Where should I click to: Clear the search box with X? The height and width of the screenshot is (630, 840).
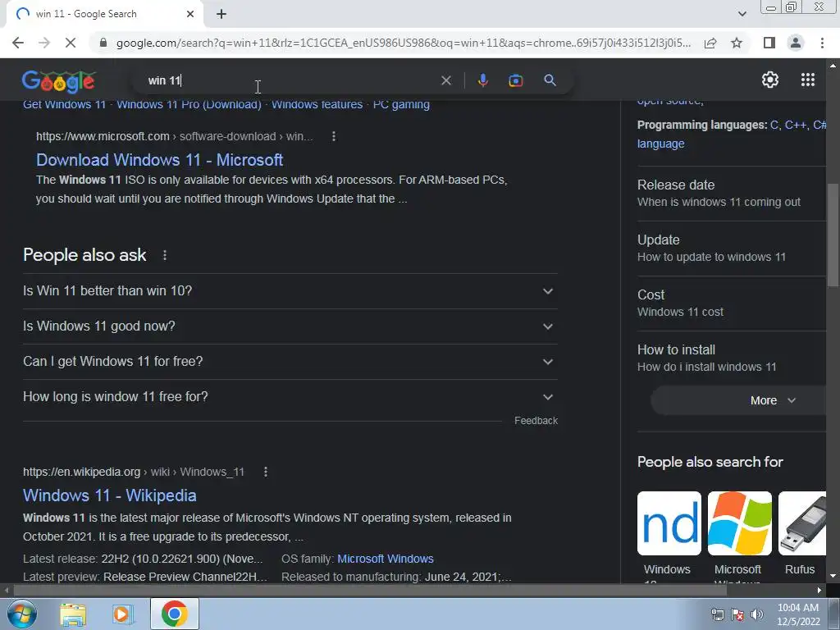tap(445, 80)
